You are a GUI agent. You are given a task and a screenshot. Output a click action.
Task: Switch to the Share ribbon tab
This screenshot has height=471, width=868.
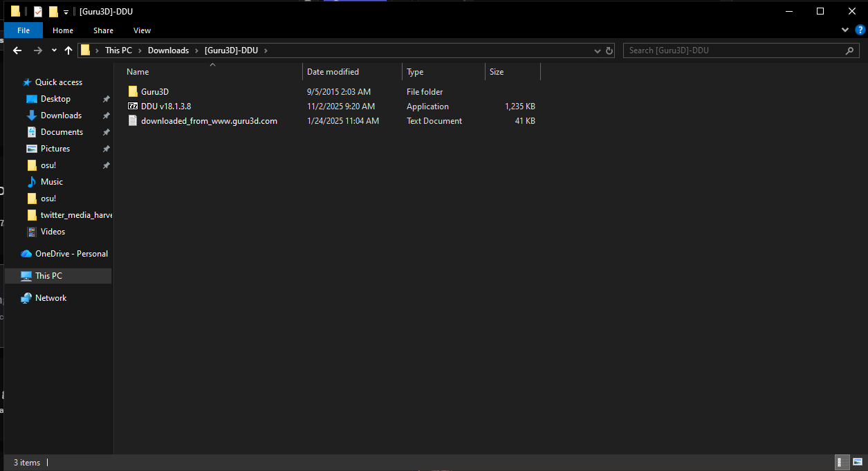[104, 30]
